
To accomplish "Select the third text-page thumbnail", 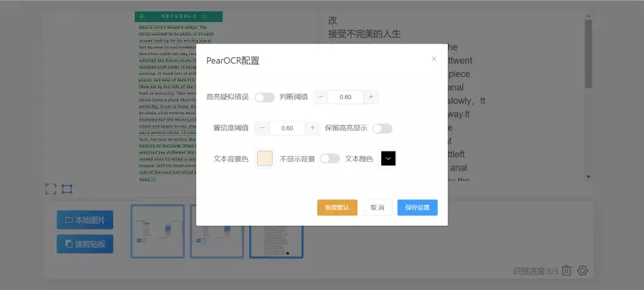I will 277,242.
